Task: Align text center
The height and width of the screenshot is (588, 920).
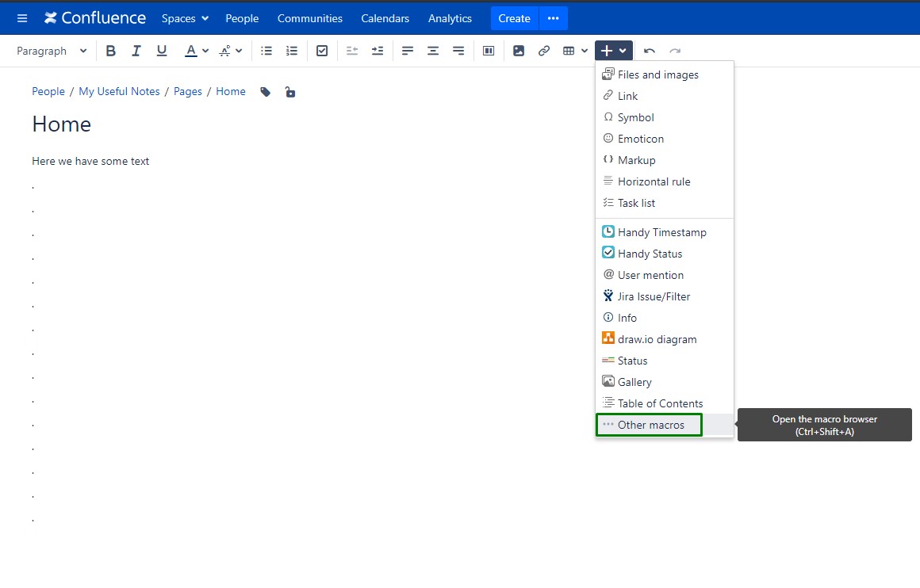Action: tap(433, 51)
